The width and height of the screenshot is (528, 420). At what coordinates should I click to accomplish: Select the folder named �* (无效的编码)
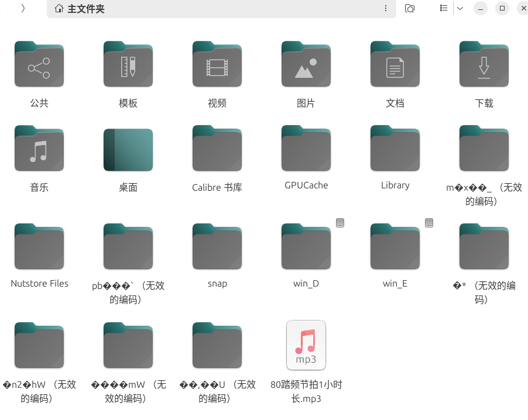pos(484,246)
